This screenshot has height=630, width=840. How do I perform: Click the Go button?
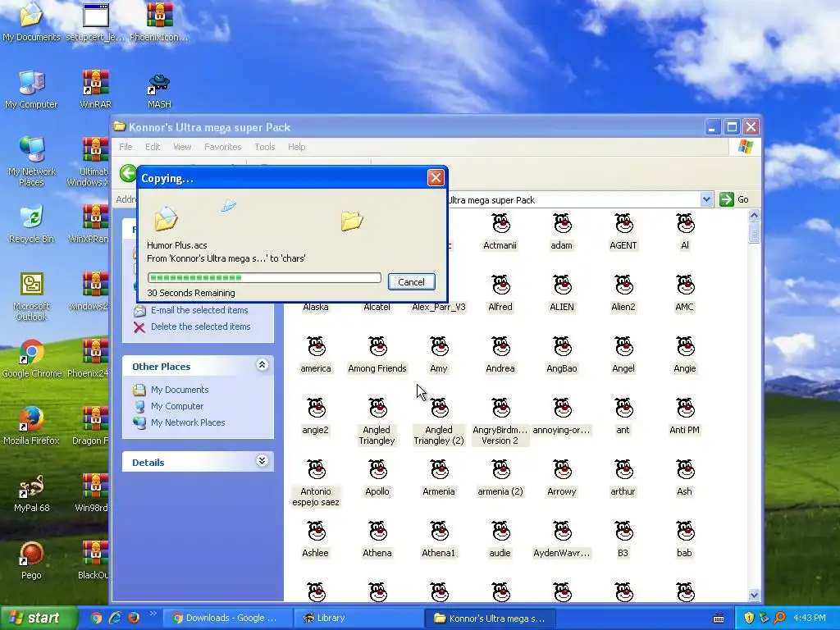pos(734,200)
